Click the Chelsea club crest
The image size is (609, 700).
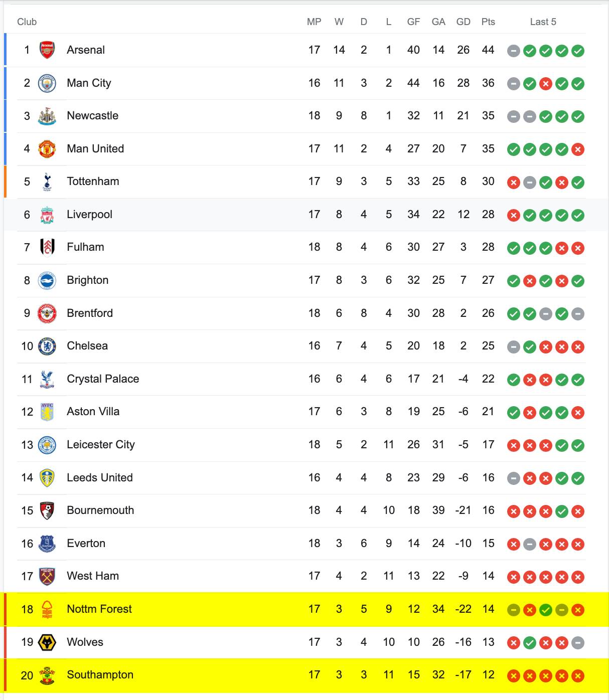(x=47, y=346)
